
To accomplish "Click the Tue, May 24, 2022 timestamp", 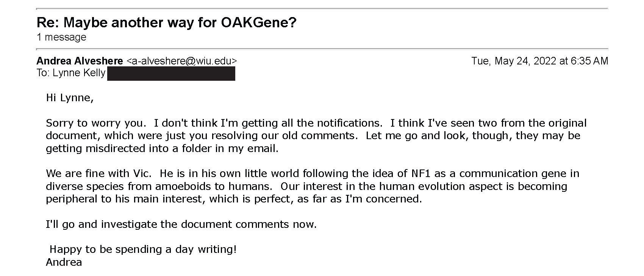I will click(539, 61).
